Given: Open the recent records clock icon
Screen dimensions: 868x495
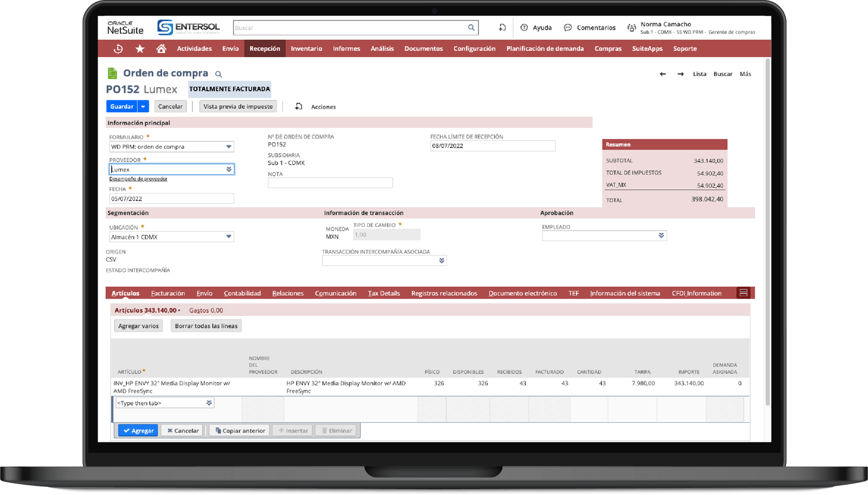Looking at the screenshot, I should (118, 49).
